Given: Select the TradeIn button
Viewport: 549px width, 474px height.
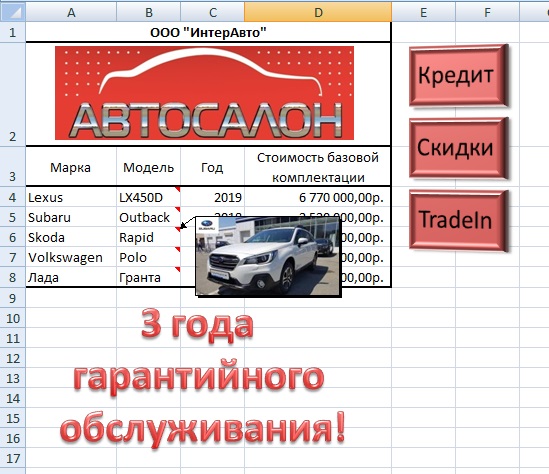Looking at the screenshot, I should click(458, 221).
